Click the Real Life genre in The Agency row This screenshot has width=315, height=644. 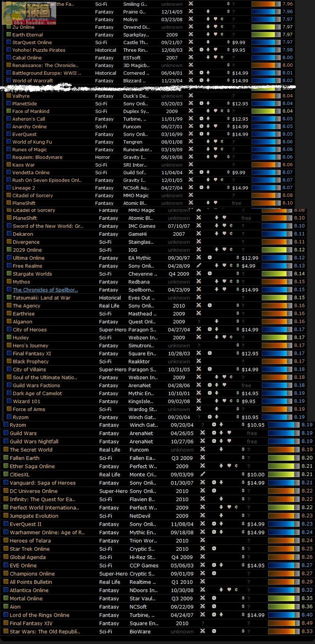click(109, 306)
